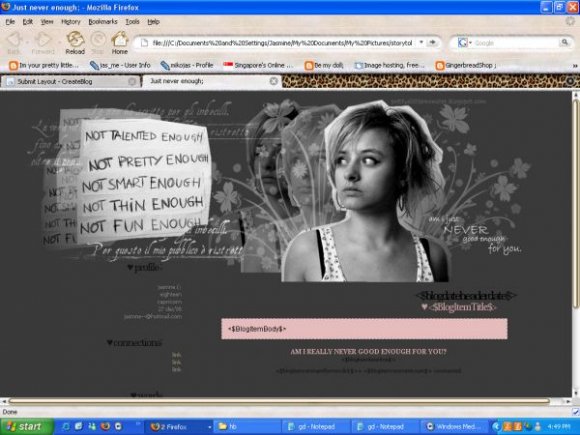Open the Bookmarks menu
Viewport: 580px width, 435px height.
tap(103, 22)
